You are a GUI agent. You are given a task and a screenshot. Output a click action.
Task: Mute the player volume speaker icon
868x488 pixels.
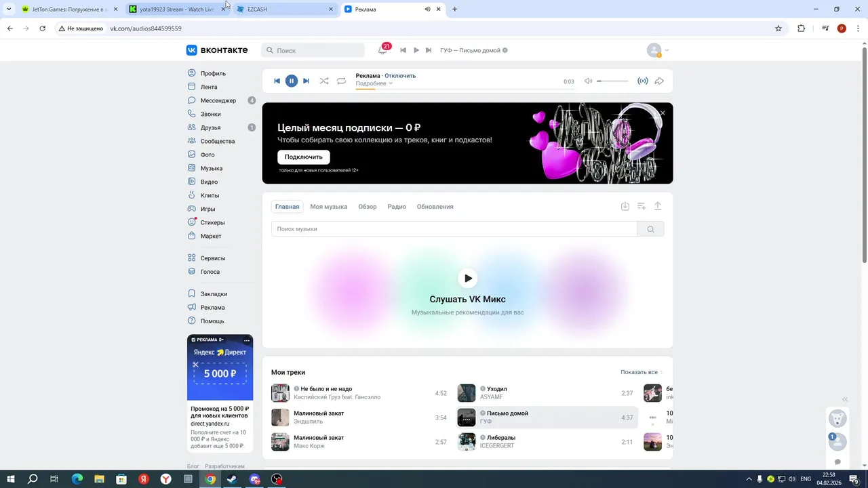pos(588,81)
